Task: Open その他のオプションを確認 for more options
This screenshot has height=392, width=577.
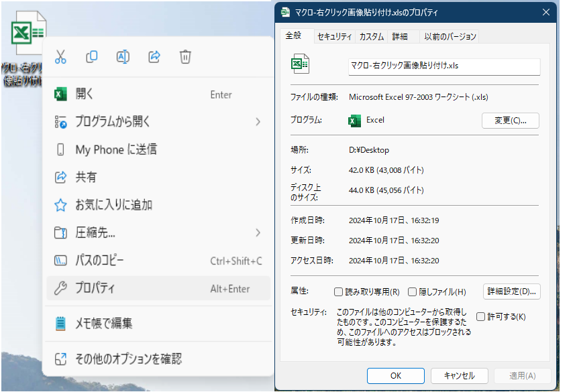Action: [127, 359]
